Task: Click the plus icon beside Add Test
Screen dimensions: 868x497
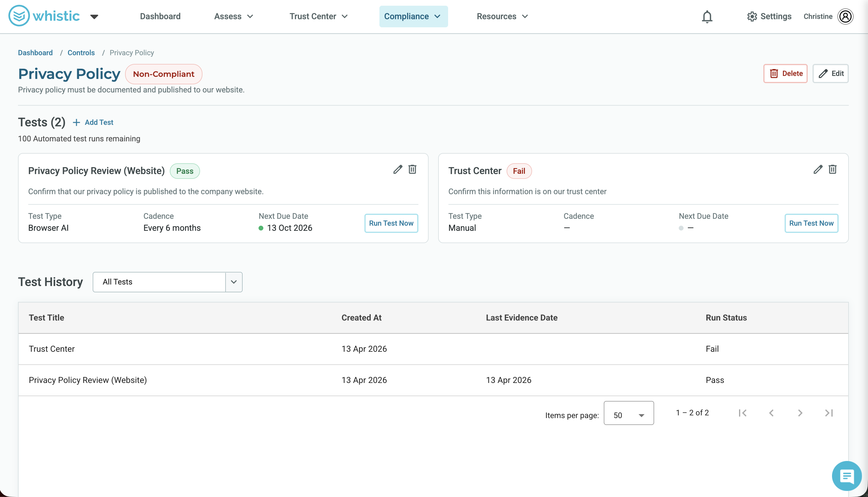Action: click(x=76, y=122)
